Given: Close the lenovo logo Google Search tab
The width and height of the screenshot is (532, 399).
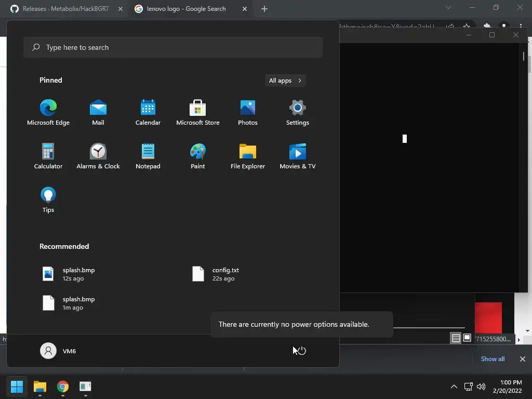Looking at the screenshot, I should [245, 9].
